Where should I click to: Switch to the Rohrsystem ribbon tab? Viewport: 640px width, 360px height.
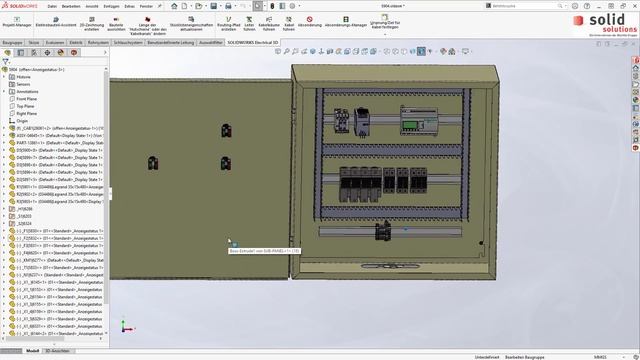tap(98, 42)
